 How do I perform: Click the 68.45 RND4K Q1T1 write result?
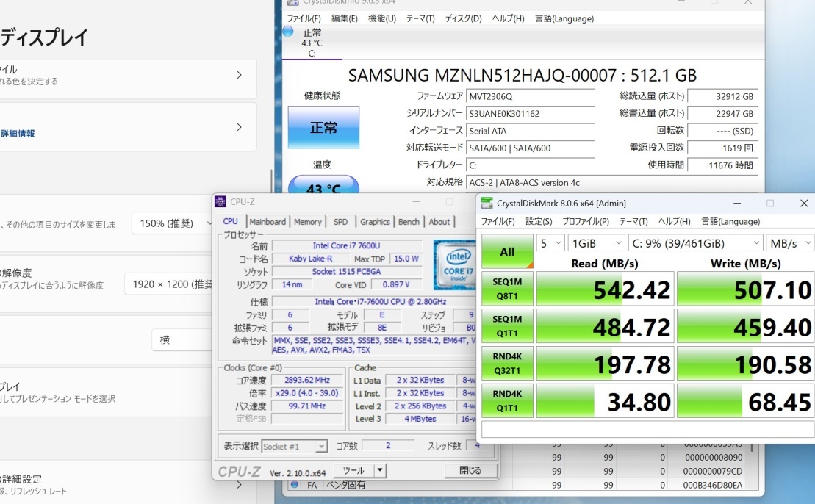[x=746, y=402]
